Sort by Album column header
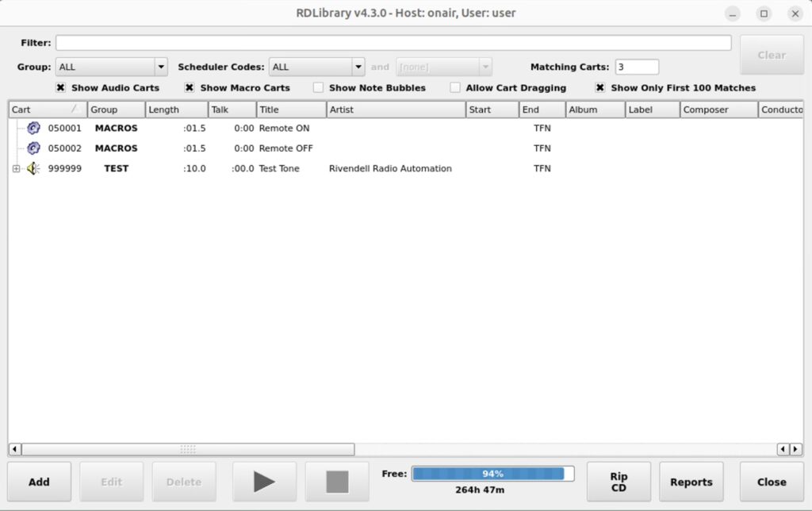The image size is (812, 511). pyautogui.click(x=595, y=109)
